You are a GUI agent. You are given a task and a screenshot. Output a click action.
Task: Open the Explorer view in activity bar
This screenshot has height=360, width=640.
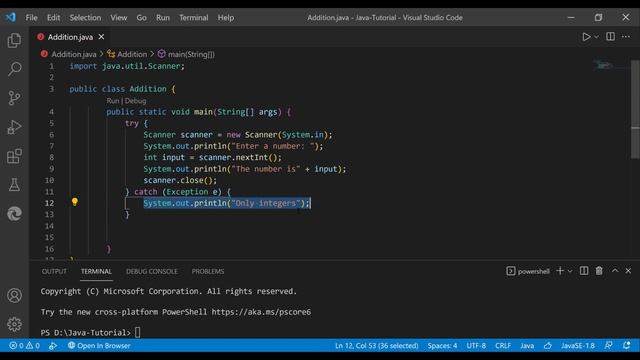click(x=14, y=40)
